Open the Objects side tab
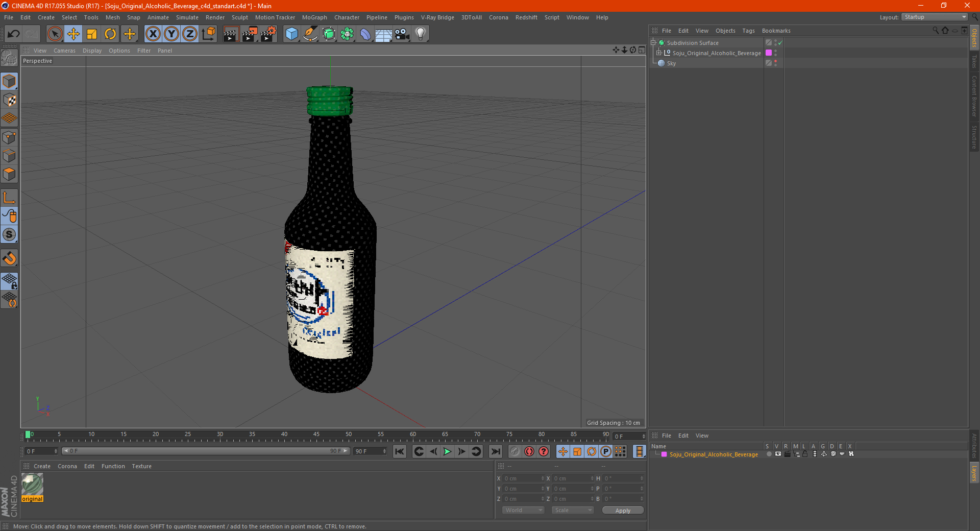980x531 pixels. pos(974,38)
